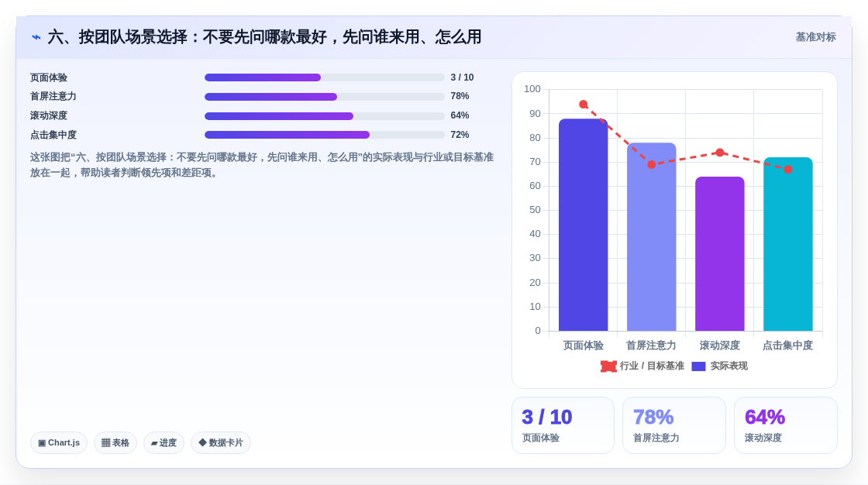
Task: Click the benchmark point on 点击集中度 bar
Action: click(x=788, y=170)
